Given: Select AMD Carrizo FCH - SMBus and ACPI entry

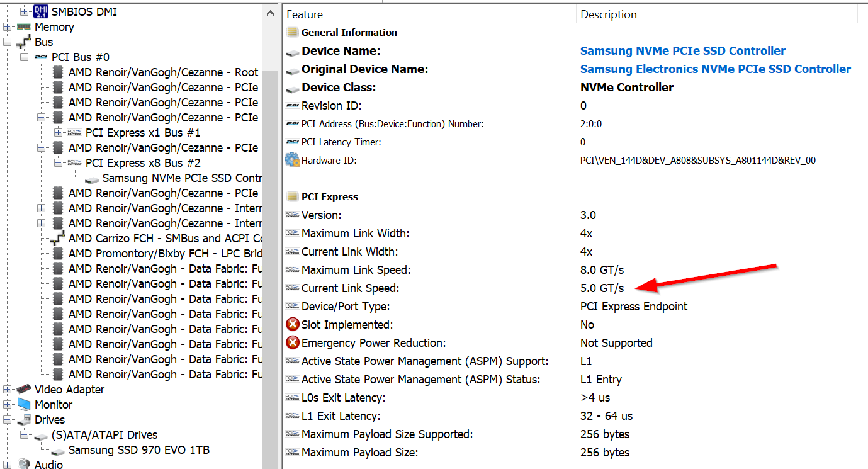Looking at the screenshot, I should pyautogui.click(x=165, y=239).
